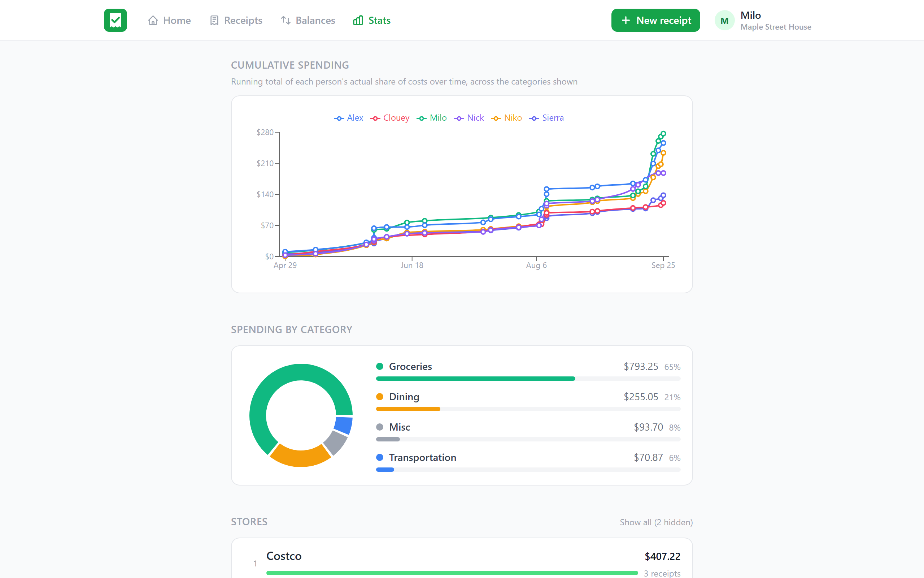Switch to the Balances tab
The height and width of the screenshot is (578, 924).
click(308, 20)
